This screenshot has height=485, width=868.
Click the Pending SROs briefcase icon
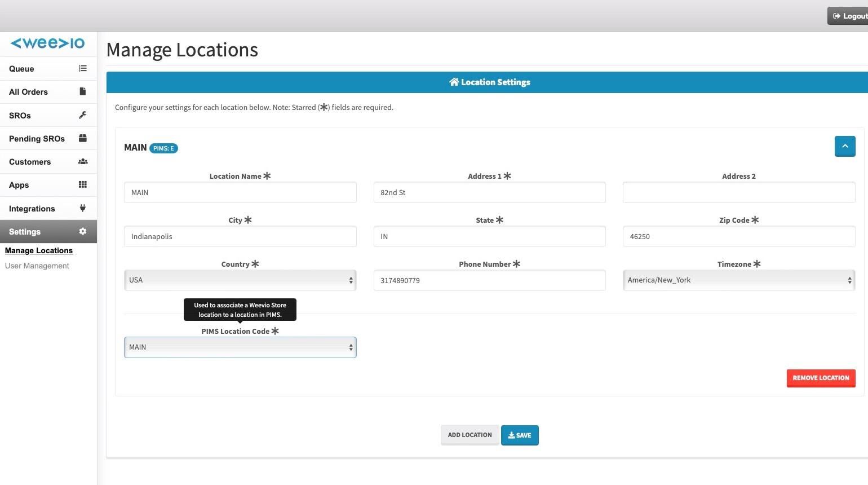(x=83, y=138)
